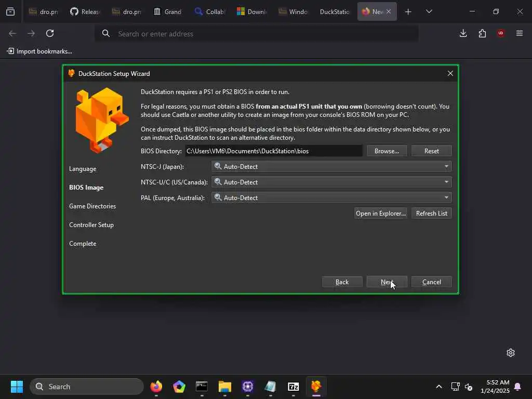Click the network status tray icon
The width and height of the screenshot is (532, 399).
[455, 387]
